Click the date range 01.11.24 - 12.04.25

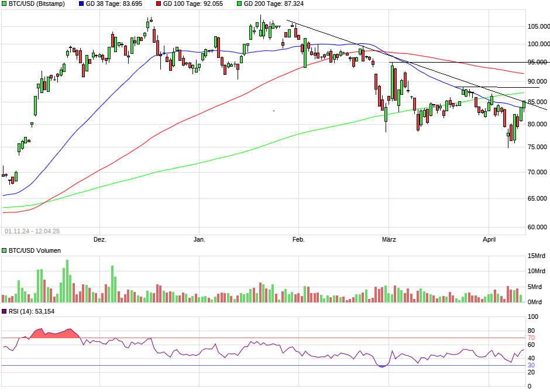(32, 231)
